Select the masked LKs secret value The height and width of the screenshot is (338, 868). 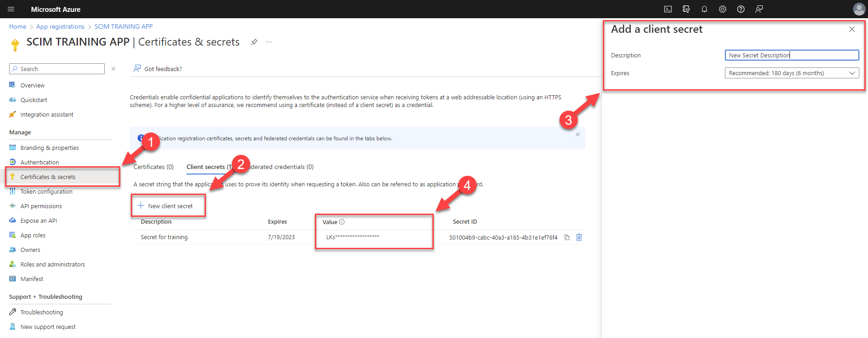point(353,237)
